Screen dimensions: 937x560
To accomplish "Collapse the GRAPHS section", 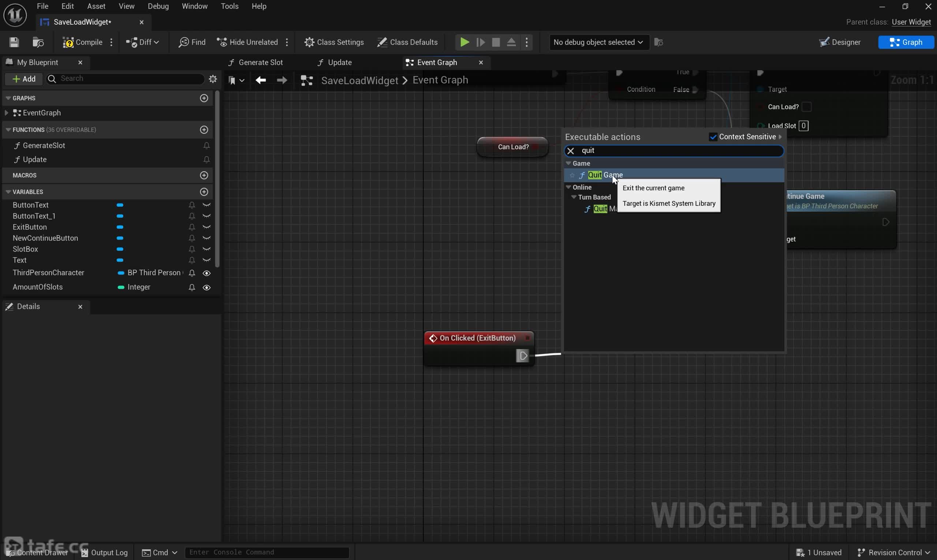I will click(8, 98).
